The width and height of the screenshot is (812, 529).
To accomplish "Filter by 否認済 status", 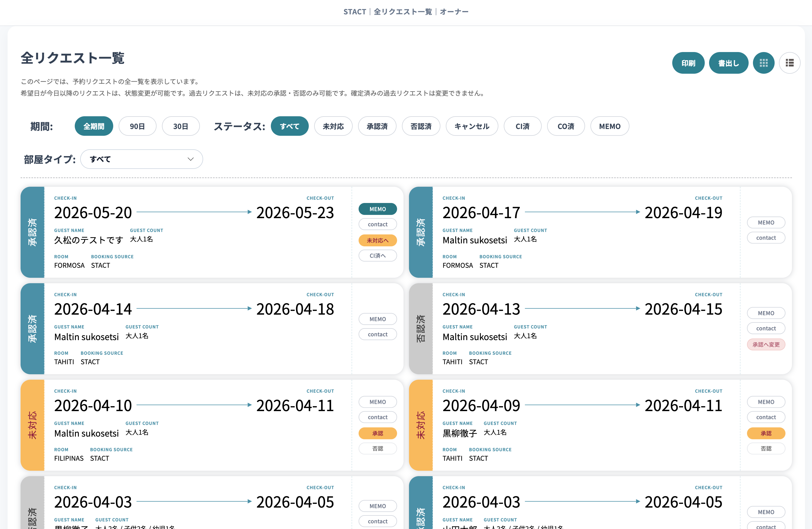I will (421, 126).
